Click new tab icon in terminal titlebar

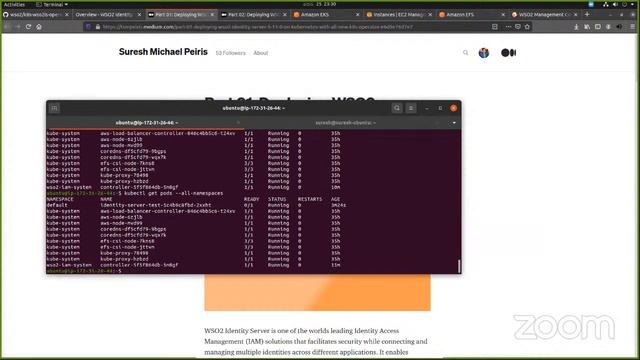click(x=54, y=108)
